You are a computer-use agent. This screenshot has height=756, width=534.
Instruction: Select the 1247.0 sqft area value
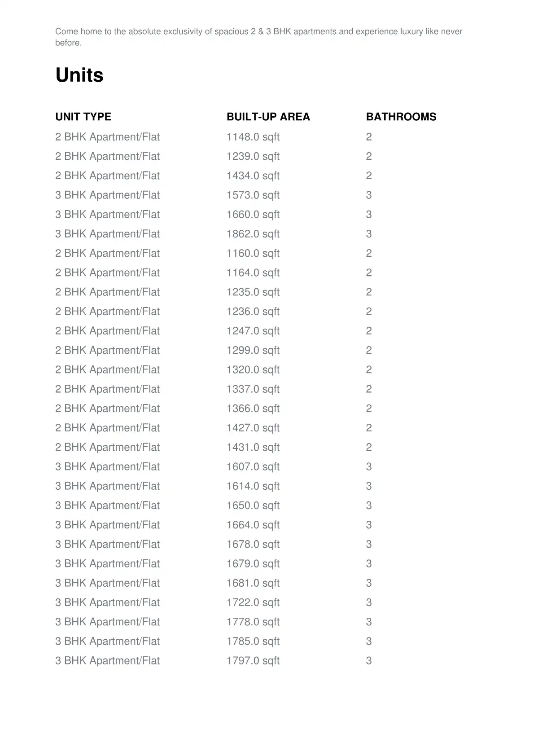point(253,331)
